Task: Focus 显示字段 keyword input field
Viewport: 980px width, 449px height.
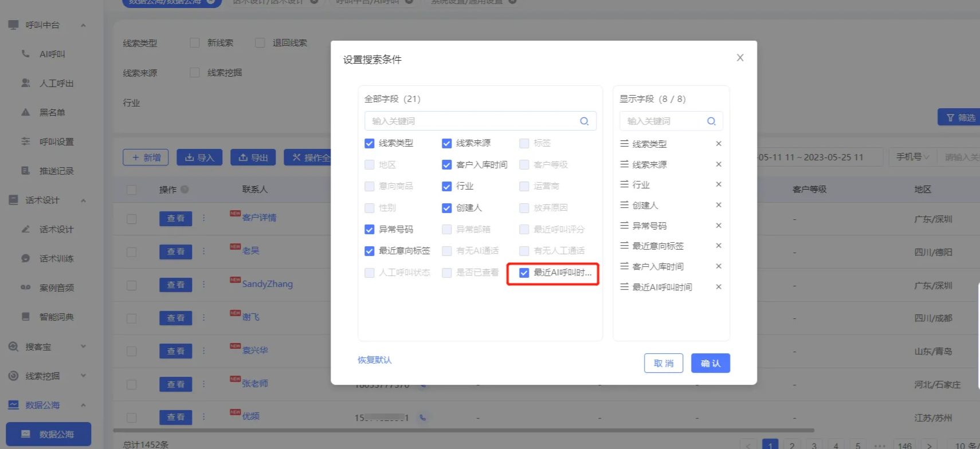Action: [x=671, y=121]
